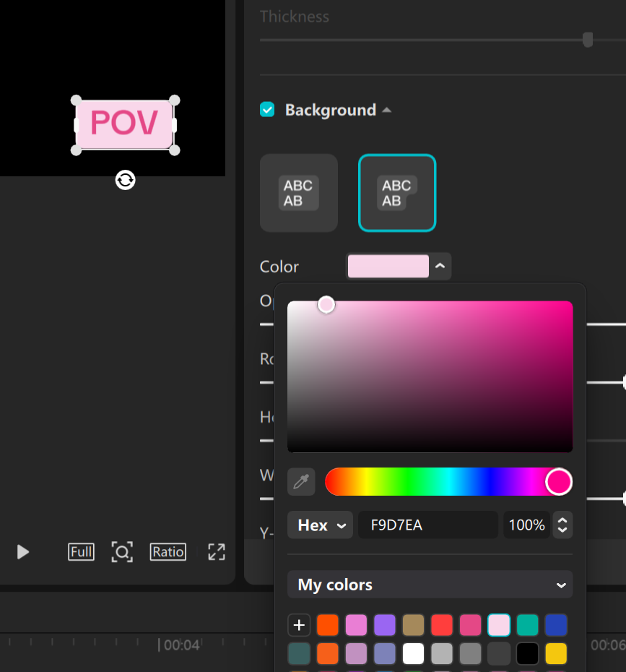Click the opacity stepper arrows
The image size is (626, 672).
tap(562, 525)
